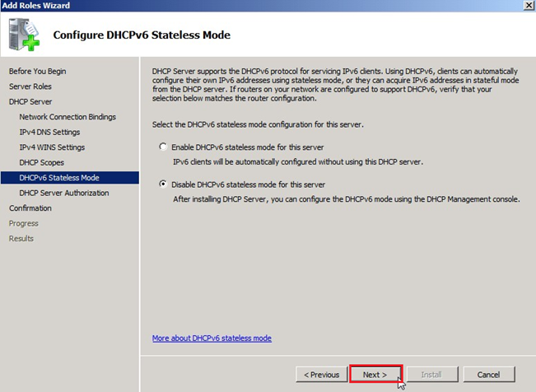Image resolution: width=536 pixels, height=392 pixels.
Task: Jump to DHCP Server Authorization step
Action: click(x=63, y=193)
